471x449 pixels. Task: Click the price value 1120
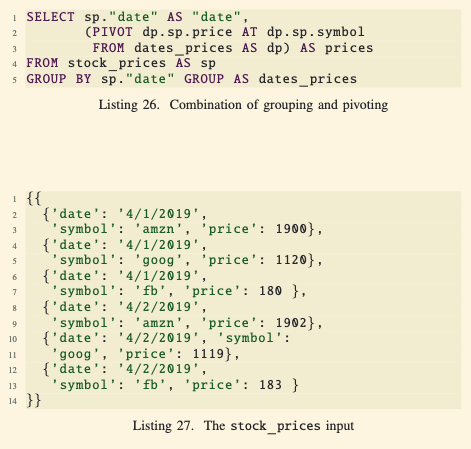291,260
